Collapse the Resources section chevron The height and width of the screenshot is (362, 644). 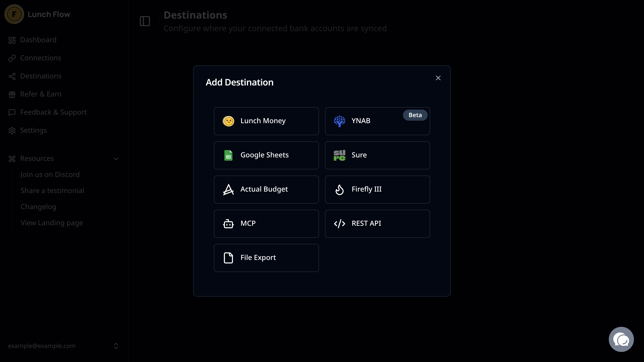116,159
